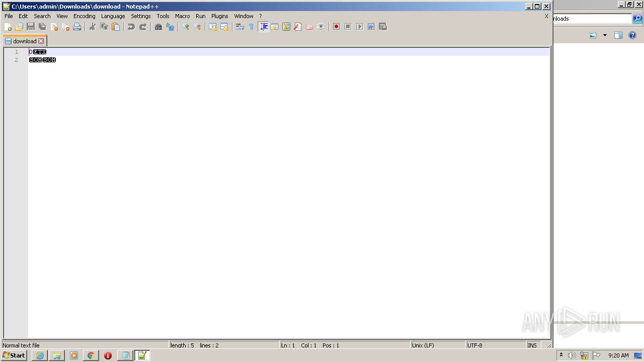
Task: Redo the last undone action
Action: 143,27
